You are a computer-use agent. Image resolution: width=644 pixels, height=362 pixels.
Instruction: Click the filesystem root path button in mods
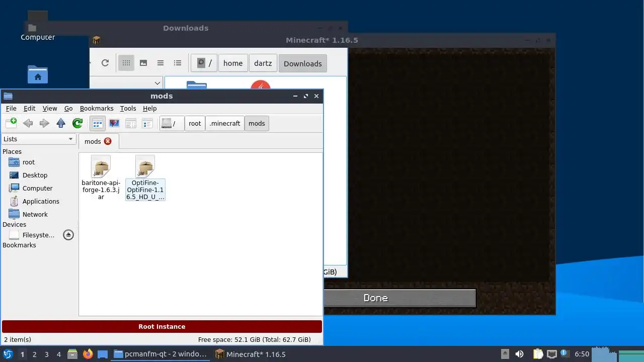172,123
